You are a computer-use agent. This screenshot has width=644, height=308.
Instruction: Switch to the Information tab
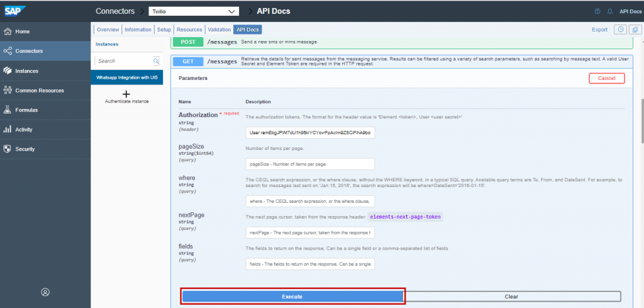tap(138, 30)
